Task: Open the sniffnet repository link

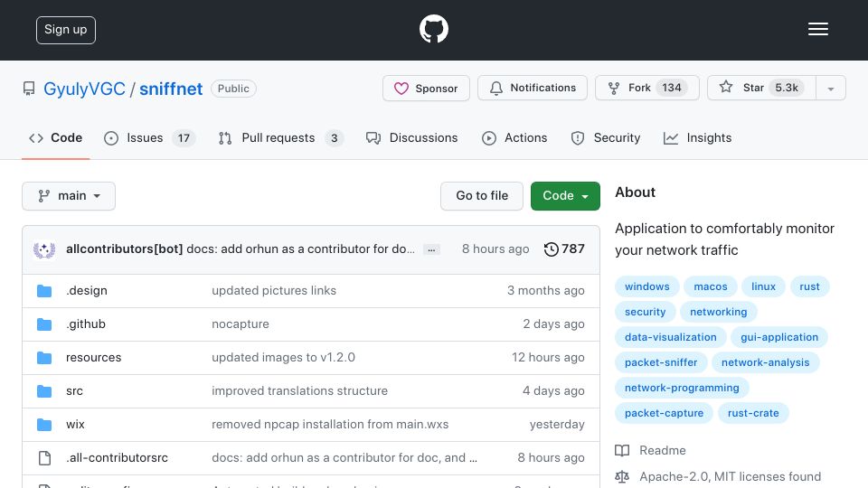Action: (x=171, y=89)
